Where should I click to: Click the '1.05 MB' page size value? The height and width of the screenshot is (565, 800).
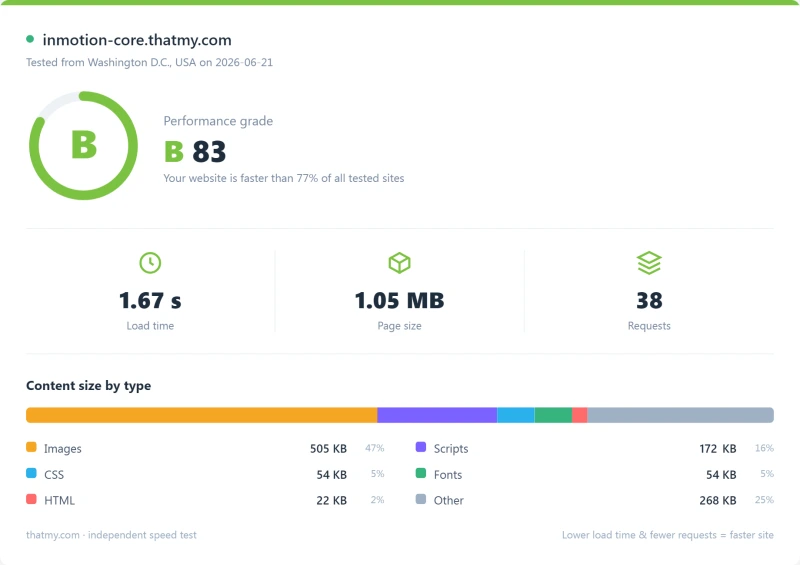click(399, 301)
